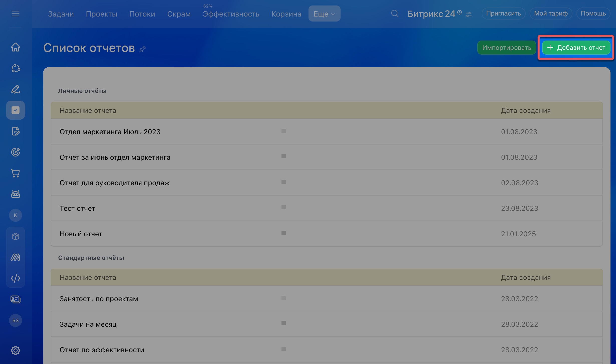Open the Эффективность tab
The height and width of the screenshot is (364, 616).
(x=231, y=14)
